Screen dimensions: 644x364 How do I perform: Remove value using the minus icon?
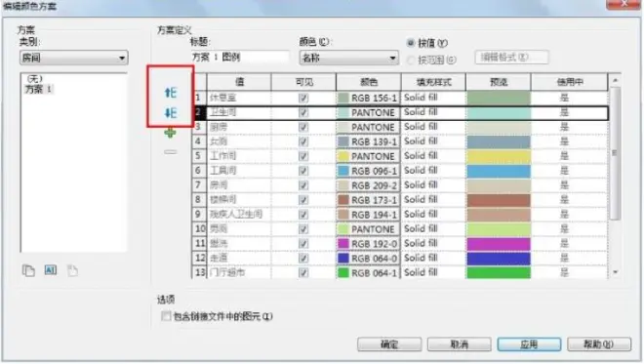tap(171, 152)
